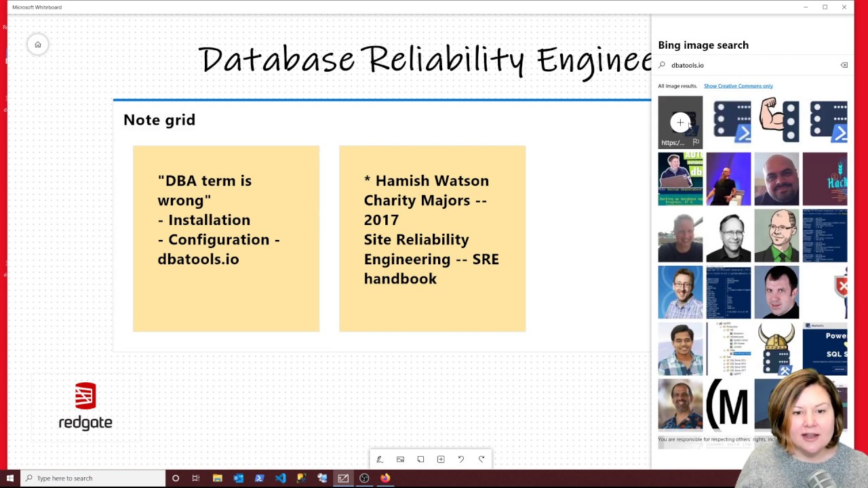The image size is (868, 488).
Task: Click the Note grid title
Action: (159, 120)
